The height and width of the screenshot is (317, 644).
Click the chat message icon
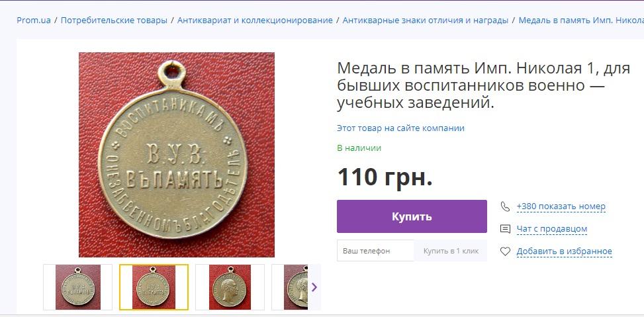[505, 229]
